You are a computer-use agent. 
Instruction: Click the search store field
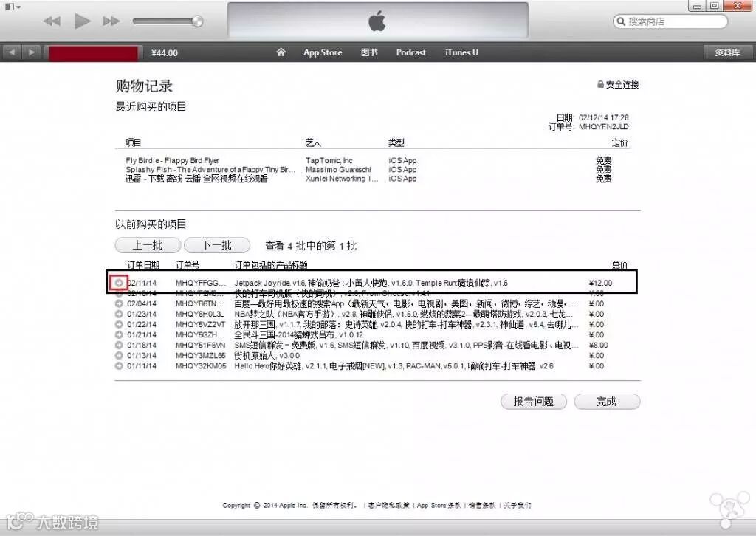point(670,21)
